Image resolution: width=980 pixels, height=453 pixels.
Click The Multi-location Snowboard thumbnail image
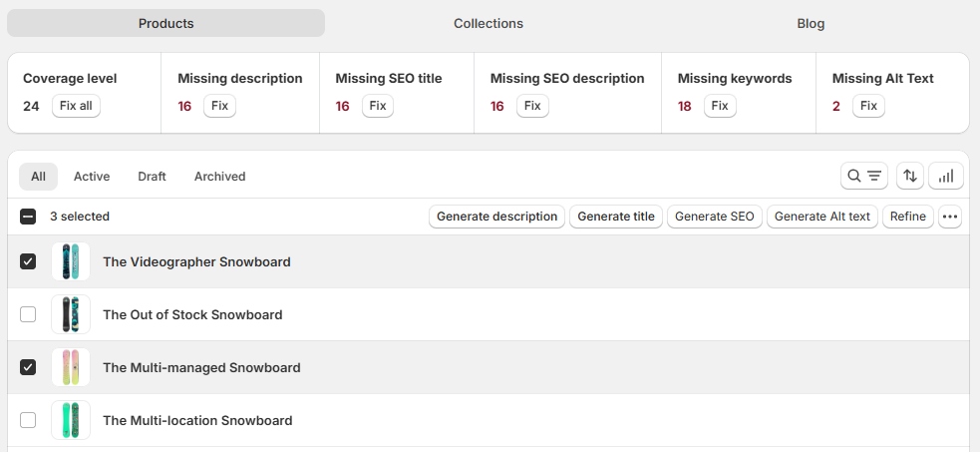(x=71, y=420)
